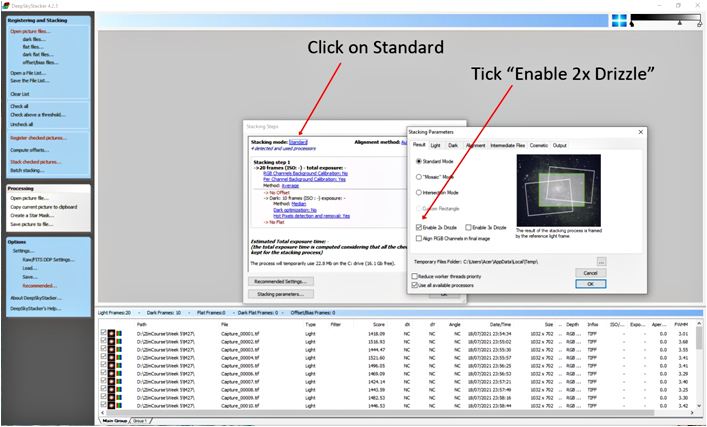This screenshot has height=427, width=707.
Task: Uncheck the checkbox for Capture_00001.tif
Action: click(x=103, y=334)
